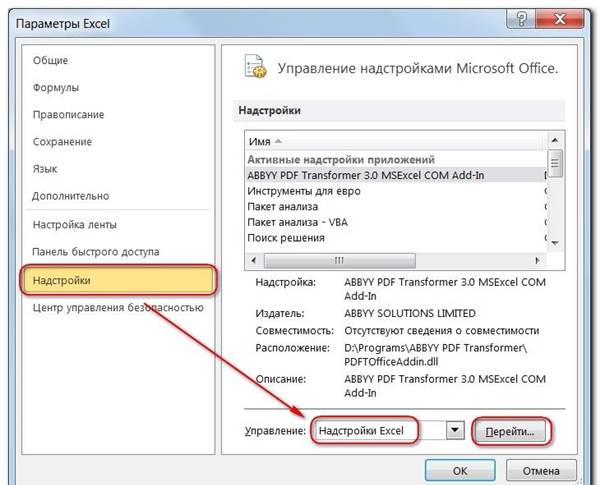Open the Сохранение category
Screen dimensions: 600x485
pyautogui.click(x=62, y=142)
